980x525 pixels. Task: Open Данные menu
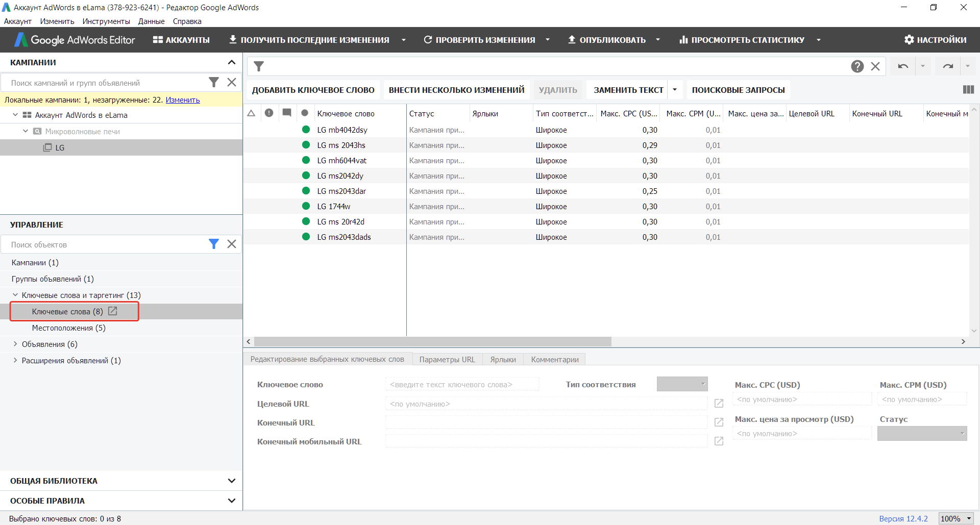coord(151,21)
